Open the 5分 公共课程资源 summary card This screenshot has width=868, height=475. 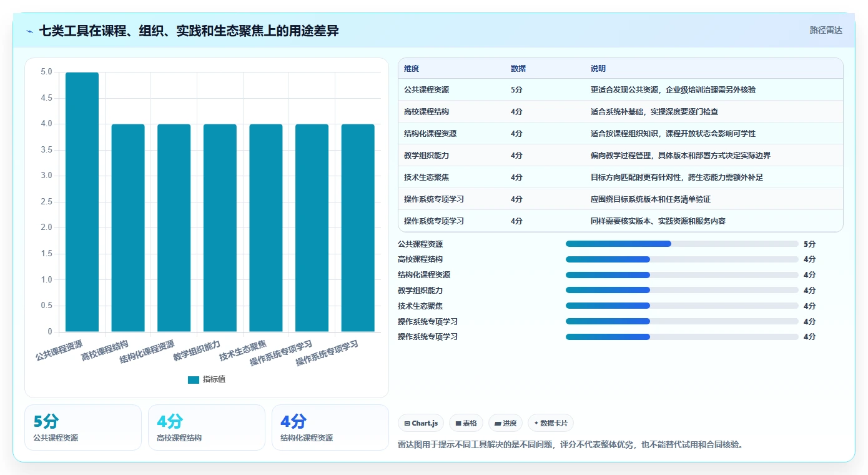(83, 427)
